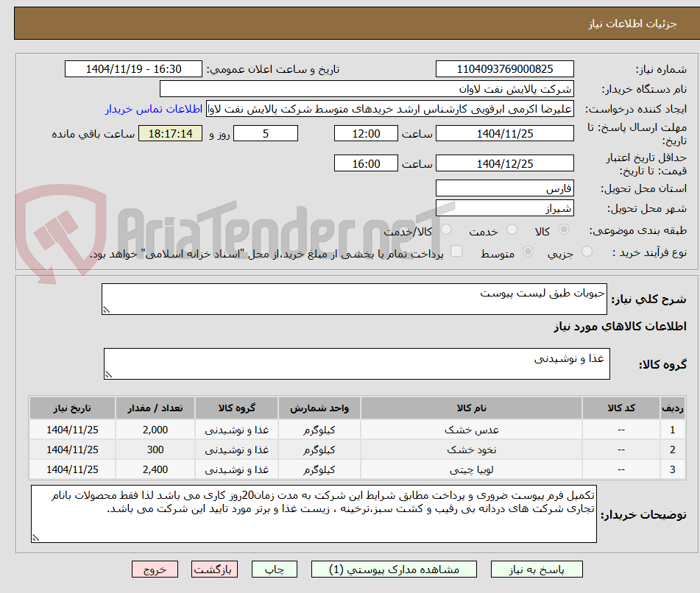Open اطلاعات تماس خریدار link
The height and width of the screenshot is (593, 700).
tap(154, 109)
